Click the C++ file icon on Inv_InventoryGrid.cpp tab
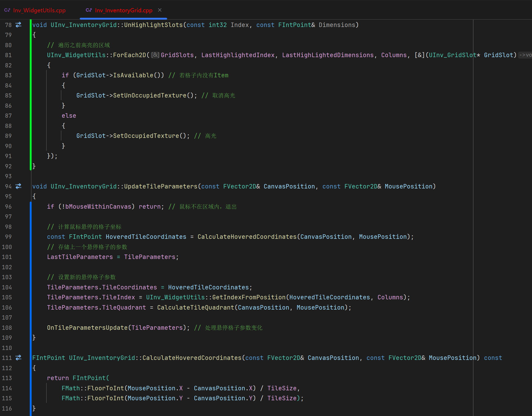The height and width of the screenshot is (416, 532). tap(89, 10)
